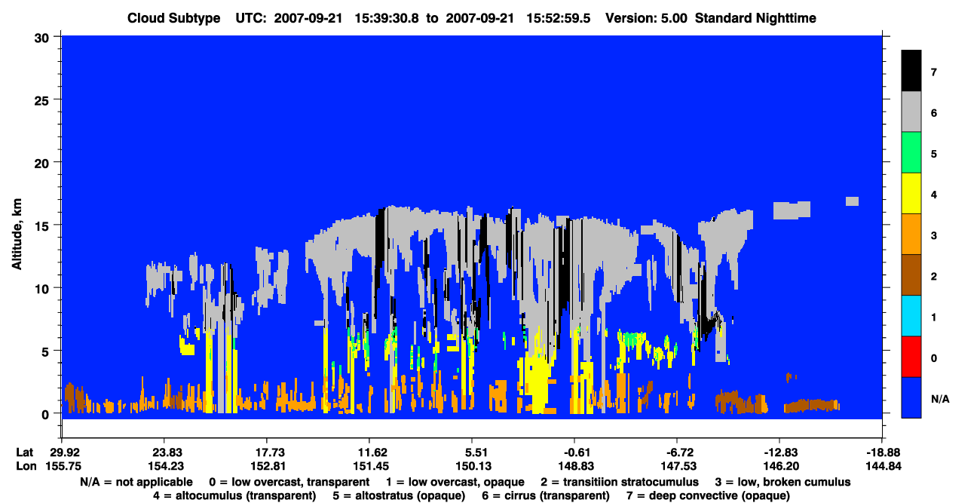Click latitude value -18.88

click(x=881, y=452)
